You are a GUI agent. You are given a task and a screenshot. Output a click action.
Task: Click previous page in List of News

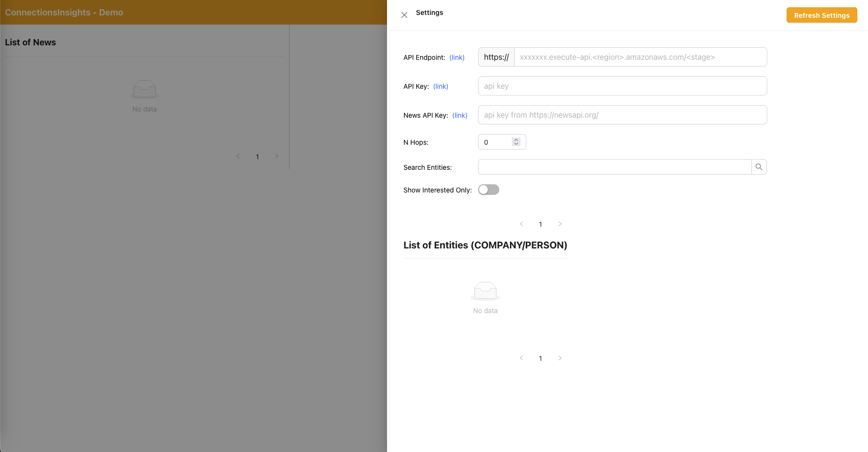tap(238, 156)
